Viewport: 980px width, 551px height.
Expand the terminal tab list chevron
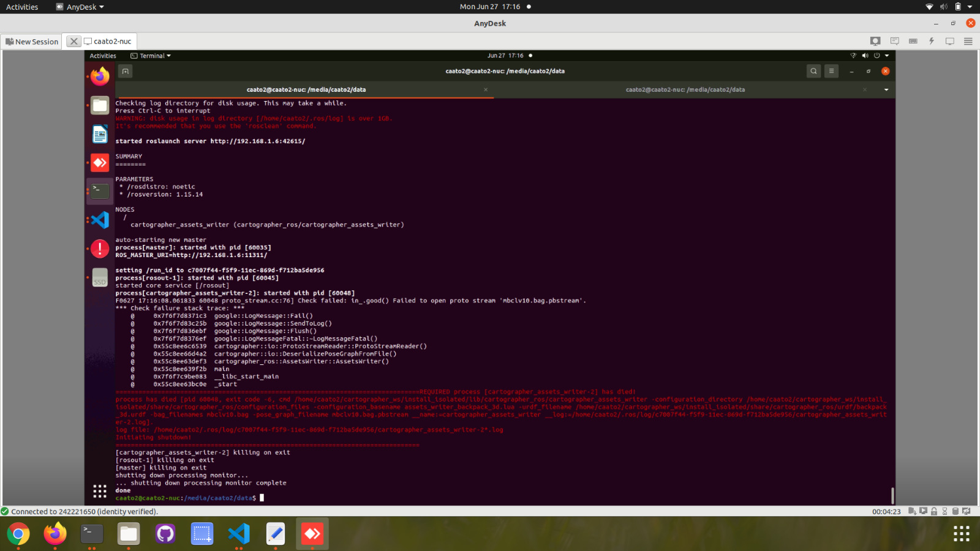pos(886,89)
